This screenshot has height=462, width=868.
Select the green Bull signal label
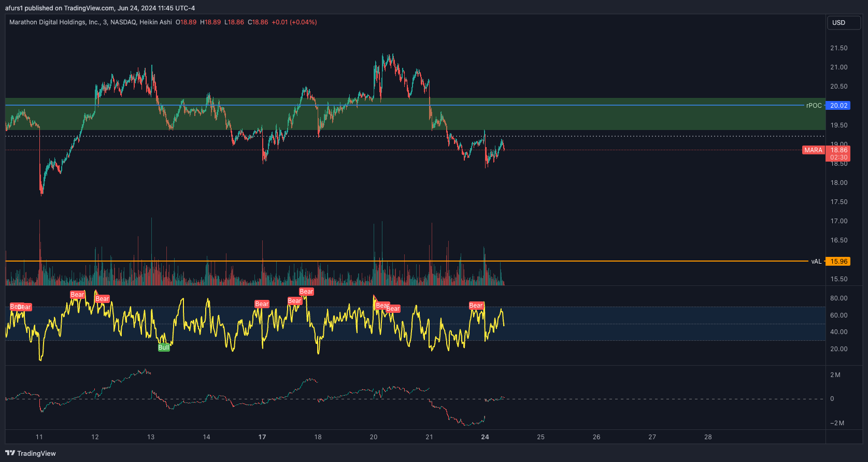click(x=164, y=348)
